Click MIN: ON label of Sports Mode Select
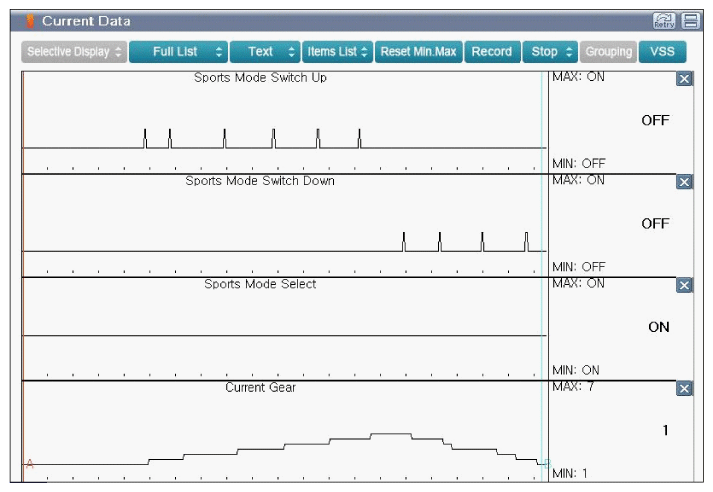713x492 pixels. coord(576,370)
